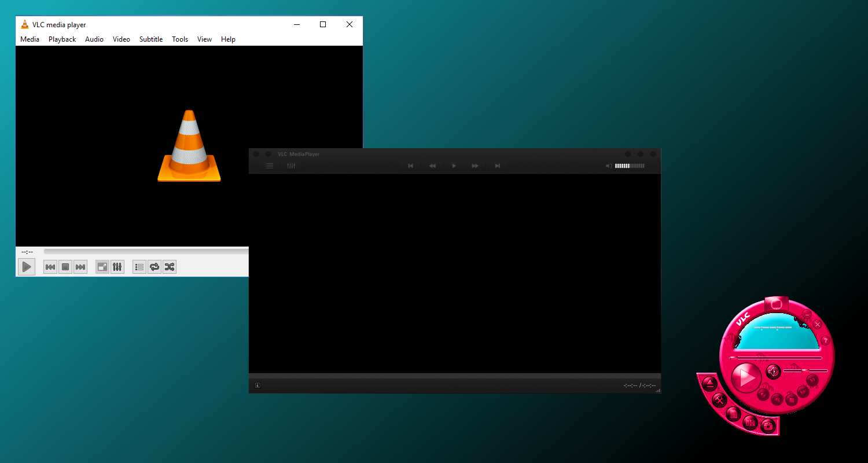Open the equalizer in the dark VLC MediaPlayer skin

coord(291,166)
